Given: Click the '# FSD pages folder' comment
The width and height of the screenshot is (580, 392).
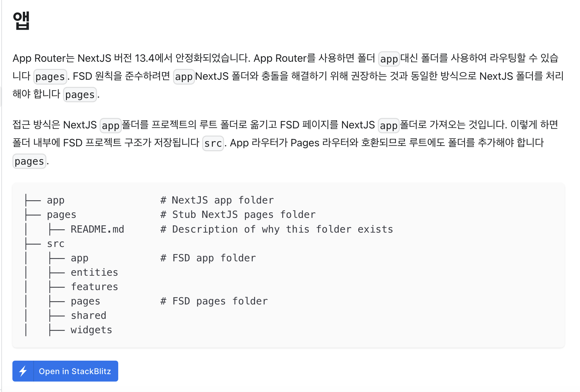Looking at the screenshot, I should pyautogui.click(x=214, y=301).
